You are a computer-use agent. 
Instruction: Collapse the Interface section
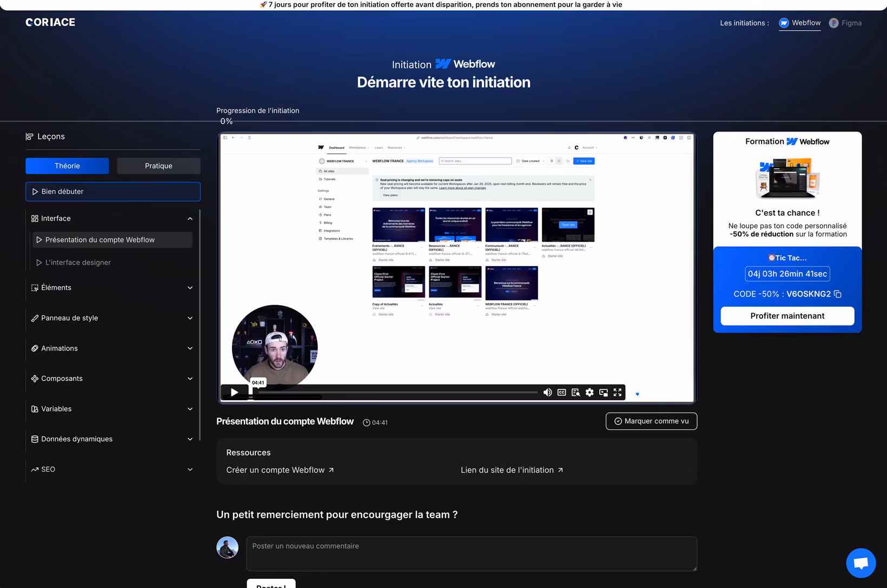click(x=190, y=219)
